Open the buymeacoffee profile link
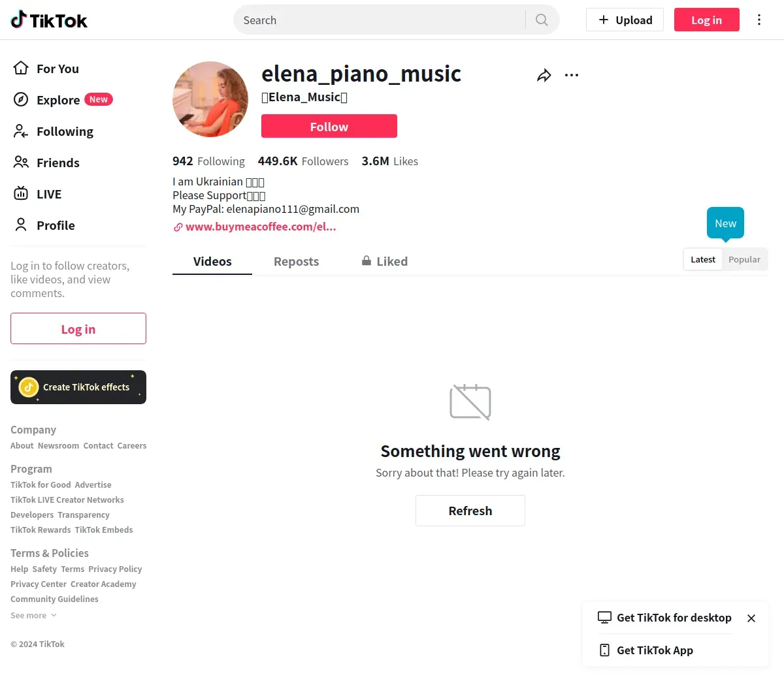 (x=260, y=227)
